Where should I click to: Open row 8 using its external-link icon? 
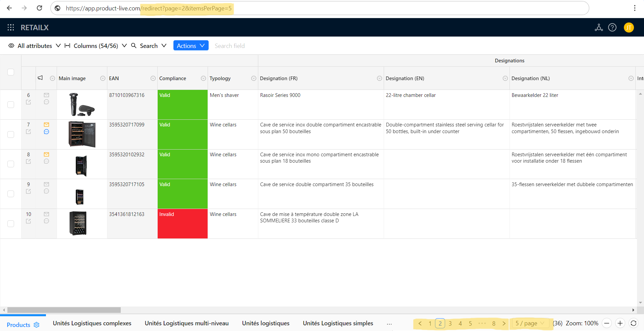(29, 162)
